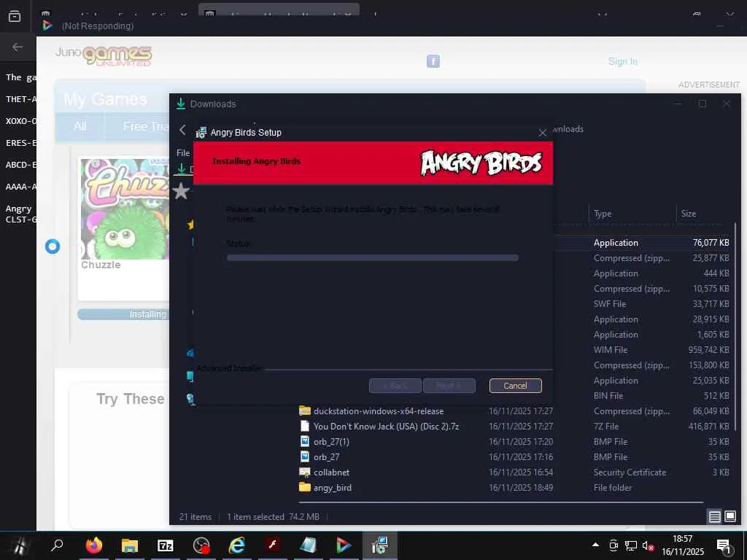This screenshot has height=560, width=747.
Task: Open 7-Zip from the taskbar
Action: pos(166,545)
